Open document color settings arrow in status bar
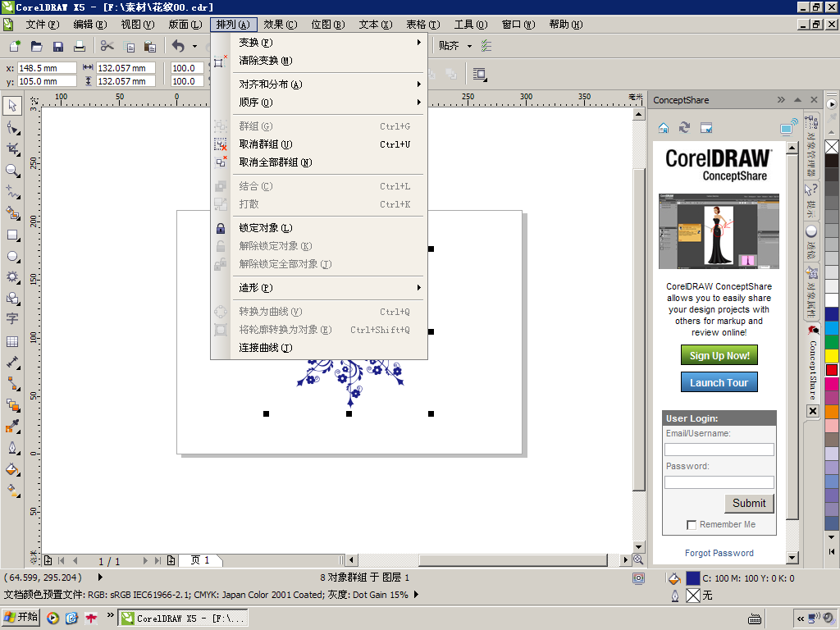840x630 pixels. pos(416,595)
